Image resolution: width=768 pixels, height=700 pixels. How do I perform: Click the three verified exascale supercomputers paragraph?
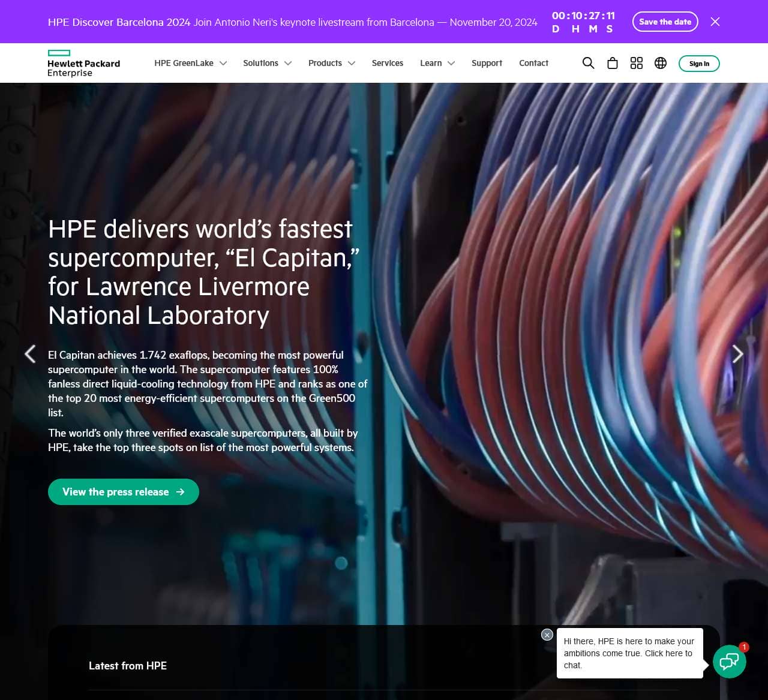coord(203,440)
